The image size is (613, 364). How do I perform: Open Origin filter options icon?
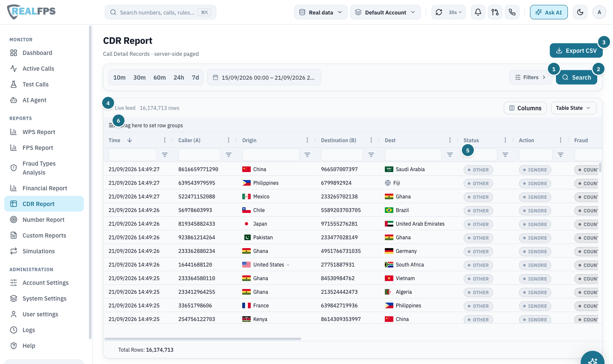[307, 155]
